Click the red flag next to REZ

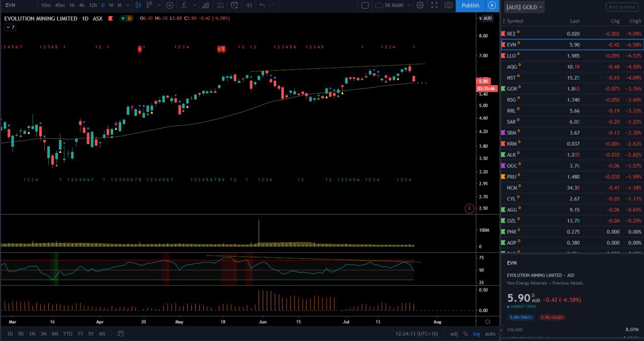point(503,33)
